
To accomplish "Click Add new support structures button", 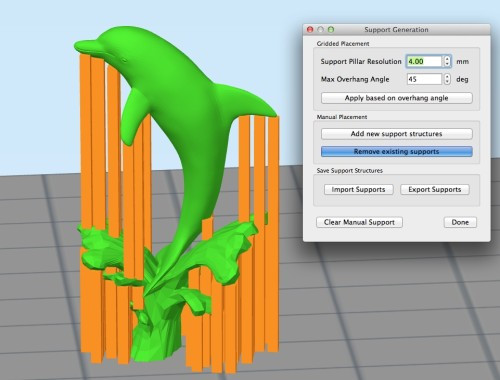I will click(397, 134).
